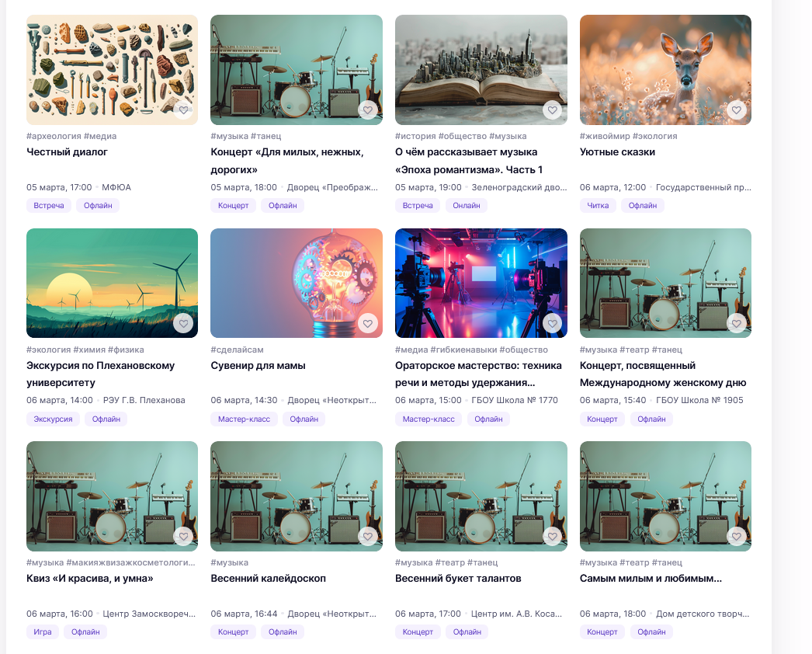Open the wind turbines sunset thumbnail
The image size is (812, 654).
[112, 283]
